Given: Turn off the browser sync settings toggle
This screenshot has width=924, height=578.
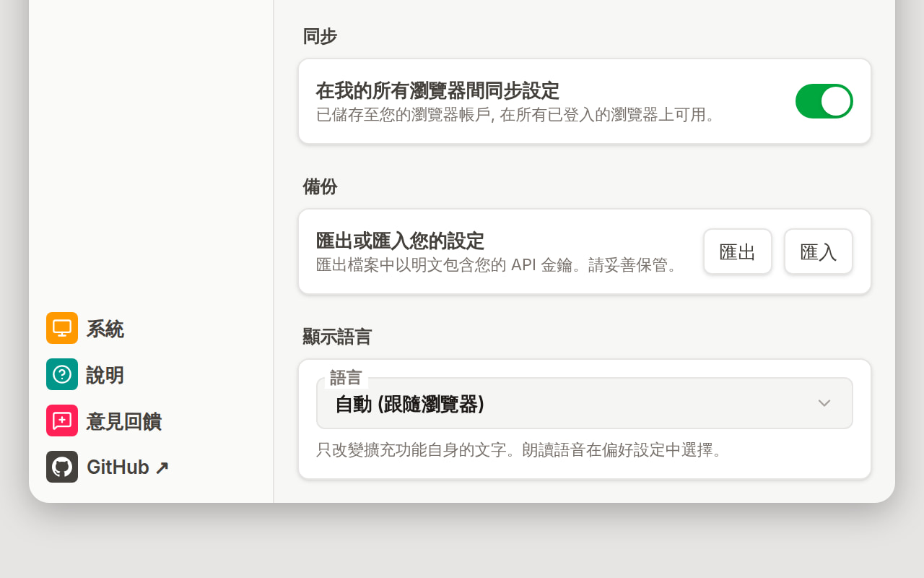Looking at the screenshot, I should 824,101.
